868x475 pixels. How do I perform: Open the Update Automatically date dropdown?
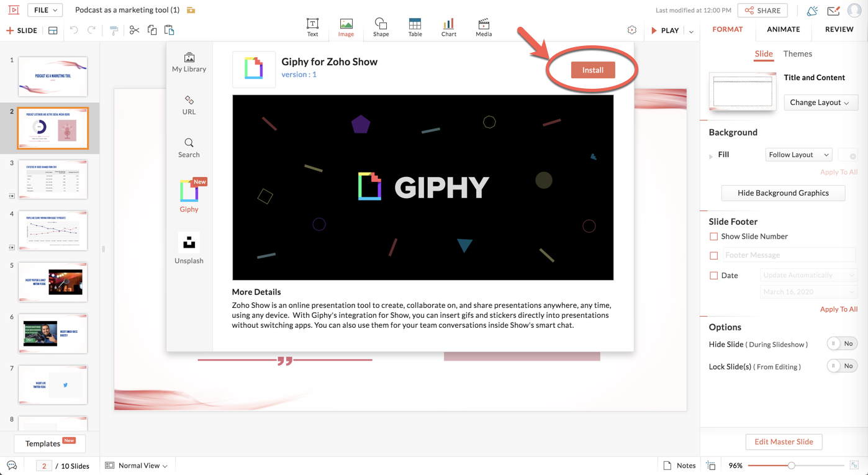808,275
